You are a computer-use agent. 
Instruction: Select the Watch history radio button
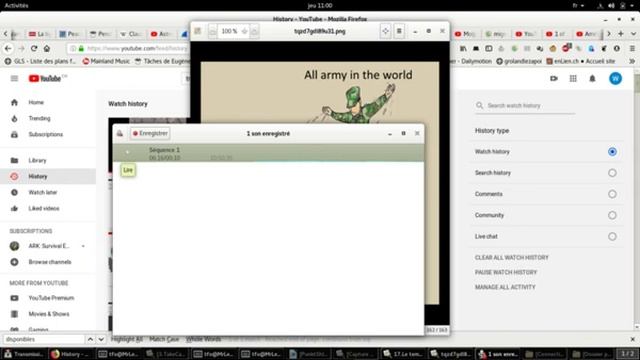(x=612, y=151)
